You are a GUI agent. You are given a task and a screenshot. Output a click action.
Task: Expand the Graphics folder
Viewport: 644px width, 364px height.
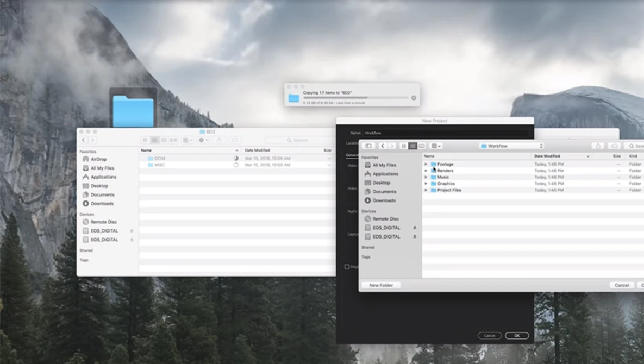click(x=426, y=184)
